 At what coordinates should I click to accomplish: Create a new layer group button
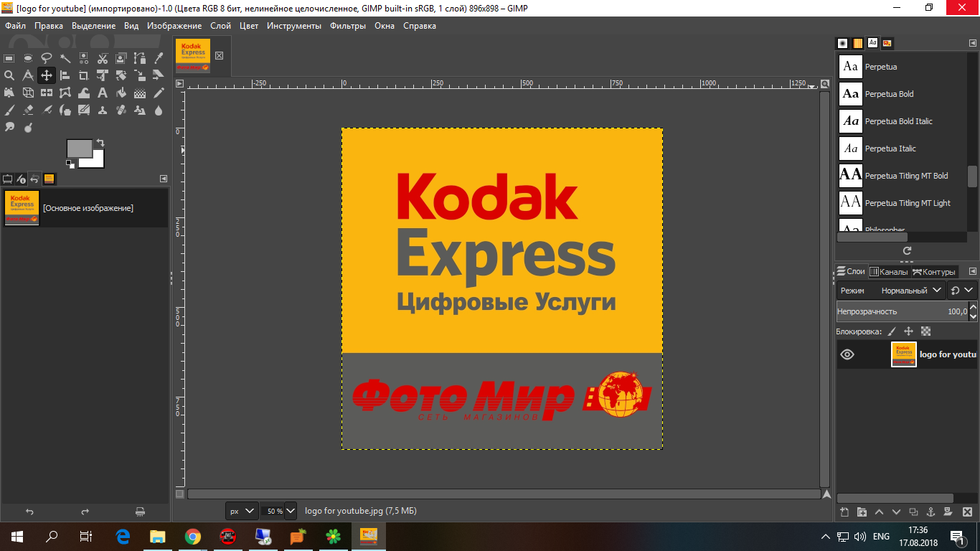862,512
